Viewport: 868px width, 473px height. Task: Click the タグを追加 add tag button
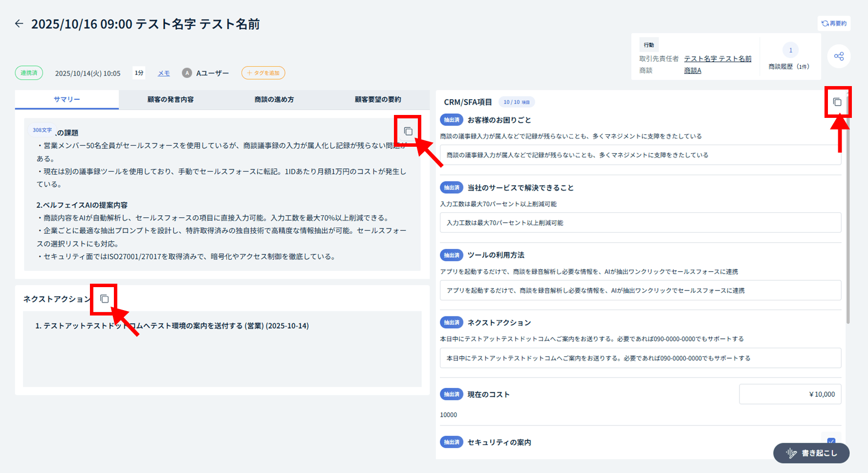[263, 73]
